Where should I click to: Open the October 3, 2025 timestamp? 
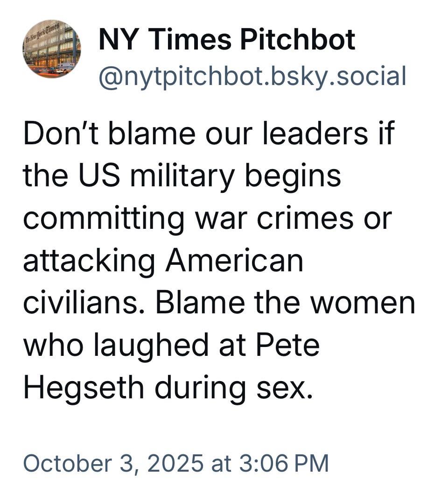pos(175,463)
